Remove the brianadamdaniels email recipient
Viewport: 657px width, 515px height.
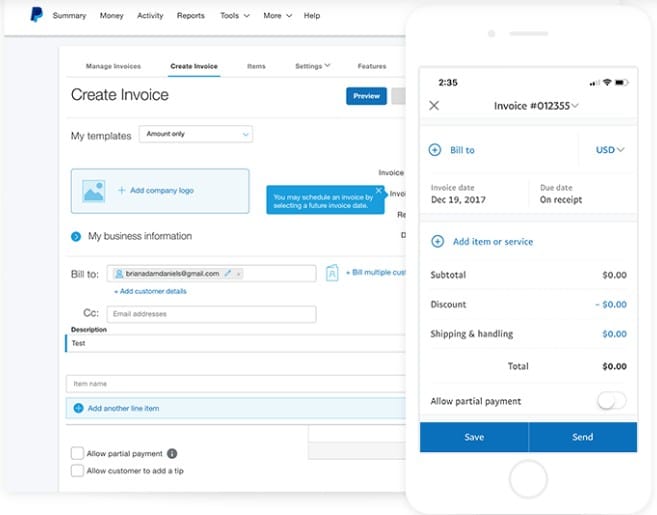click(x=238, y=274)
